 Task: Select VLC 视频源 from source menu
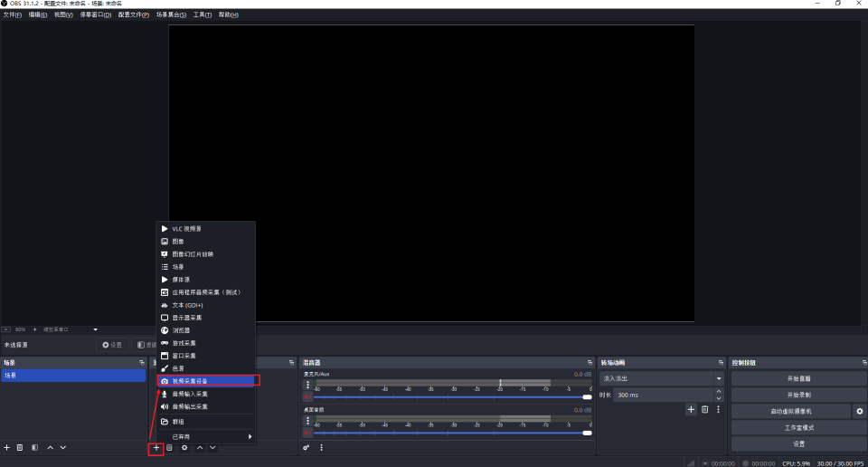click(205, 229)
